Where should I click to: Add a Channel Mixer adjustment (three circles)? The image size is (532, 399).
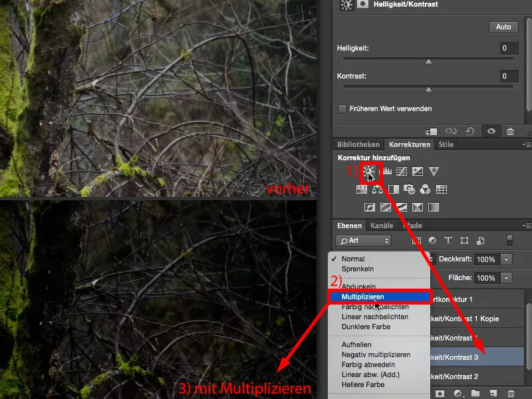point(425,189)
